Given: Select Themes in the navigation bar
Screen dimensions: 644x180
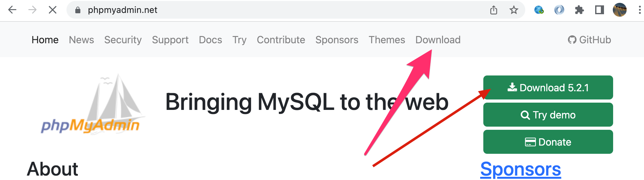Looking at the screenshot, I should coord(387,40).
